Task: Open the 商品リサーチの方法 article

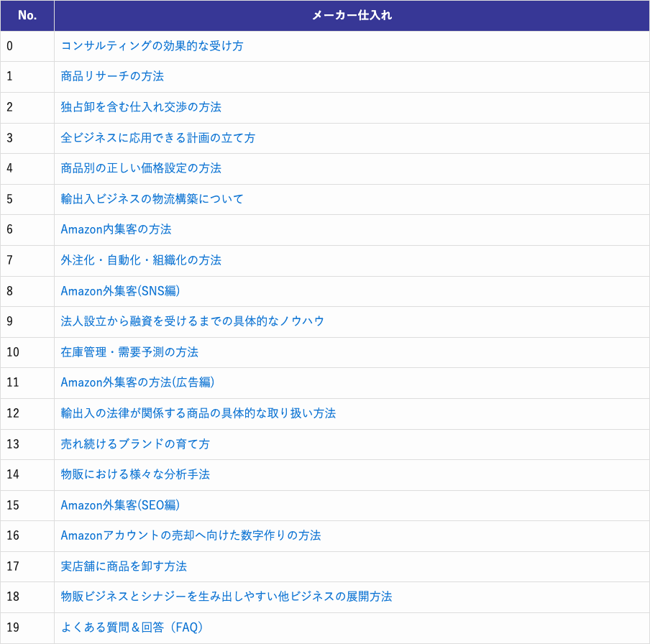Action: pyautogui.click(x=111, y=77)
